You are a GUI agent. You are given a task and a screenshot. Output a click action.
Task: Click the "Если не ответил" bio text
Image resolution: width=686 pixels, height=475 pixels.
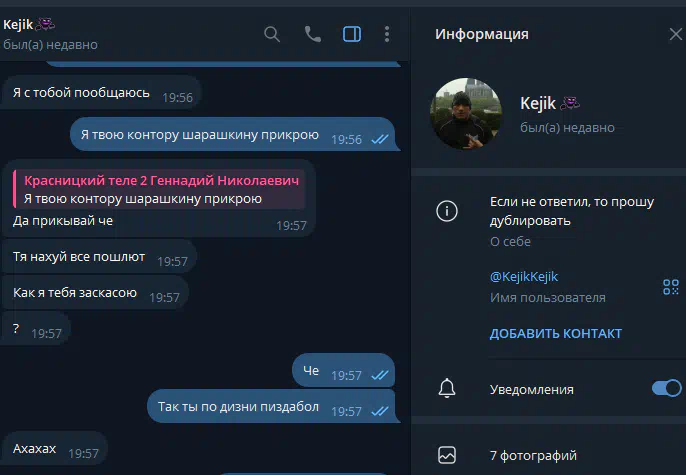click(571, 211)
